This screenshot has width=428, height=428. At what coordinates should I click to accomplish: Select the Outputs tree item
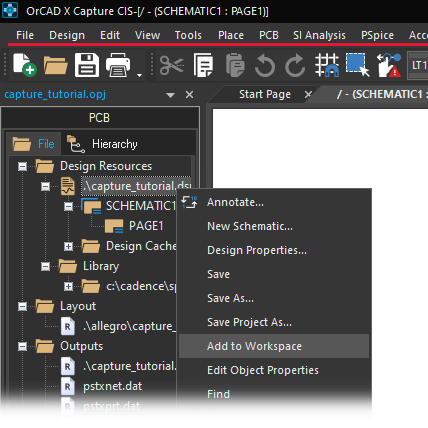[82, 346]
